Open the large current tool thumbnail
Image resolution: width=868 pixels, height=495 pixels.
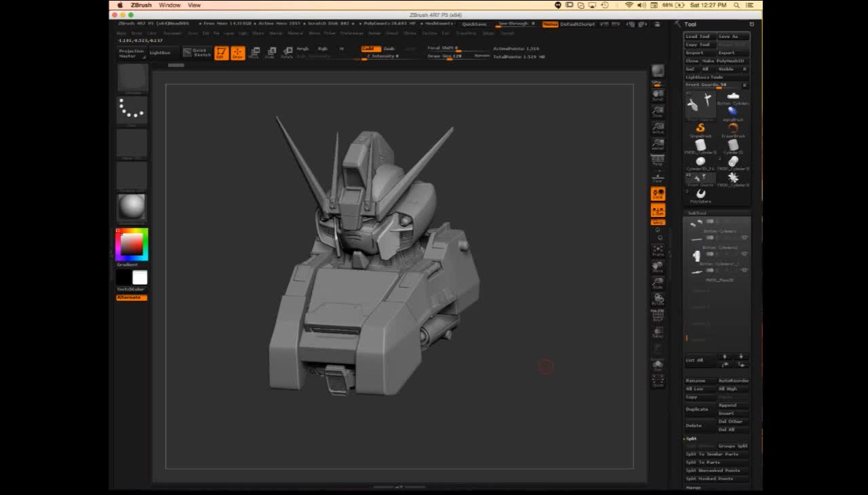tap(701, 105)
